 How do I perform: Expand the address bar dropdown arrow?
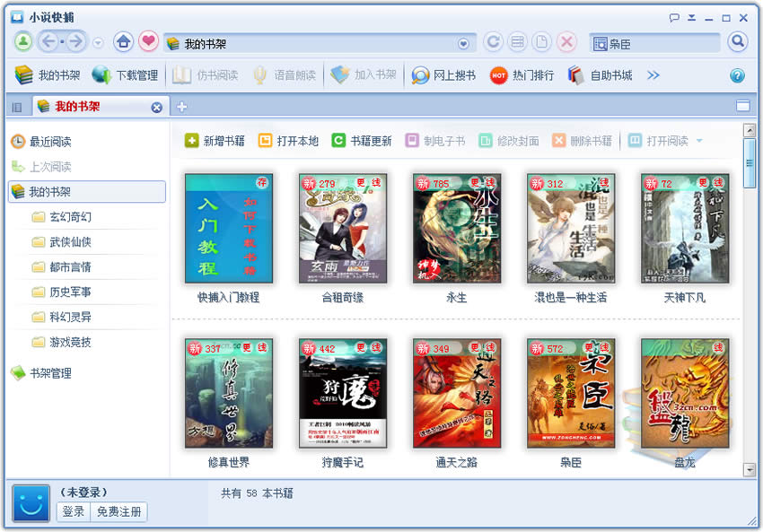464,43
